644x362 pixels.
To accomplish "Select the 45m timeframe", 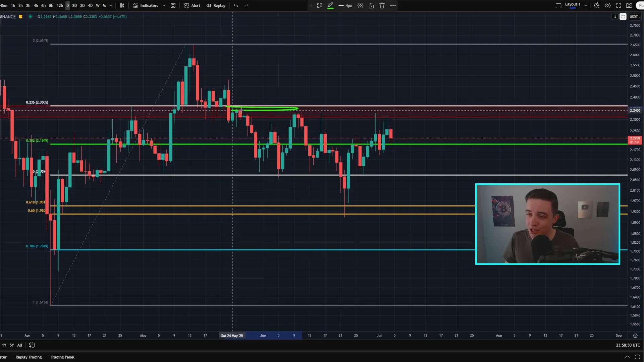I will pos(4,5).
